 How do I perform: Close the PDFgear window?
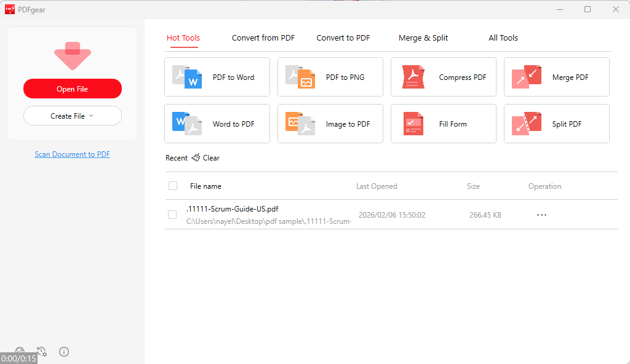(615, 9)
